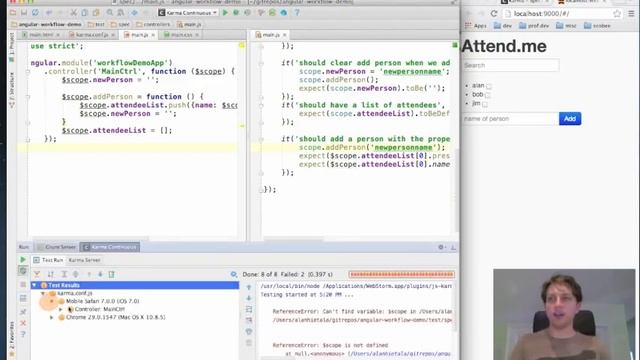Fold the 'should clear add person' test block
Screen dimensions: 640x360
pyautogui.click(x=261, y=63)
